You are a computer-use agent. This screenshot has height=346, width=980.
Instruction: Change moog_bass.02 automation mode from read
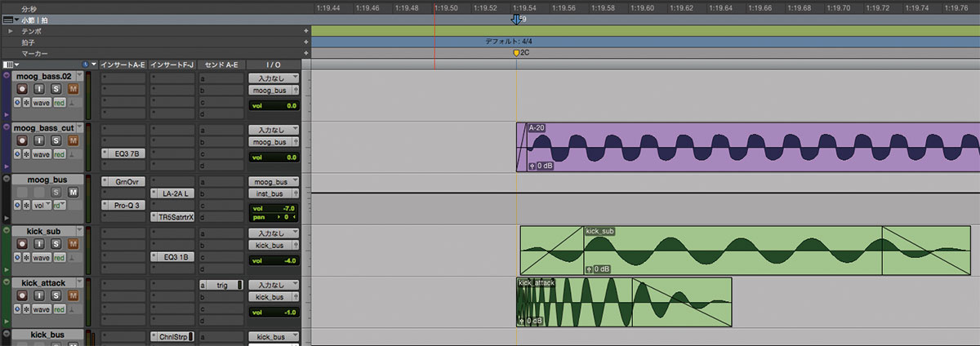point(60,102)
